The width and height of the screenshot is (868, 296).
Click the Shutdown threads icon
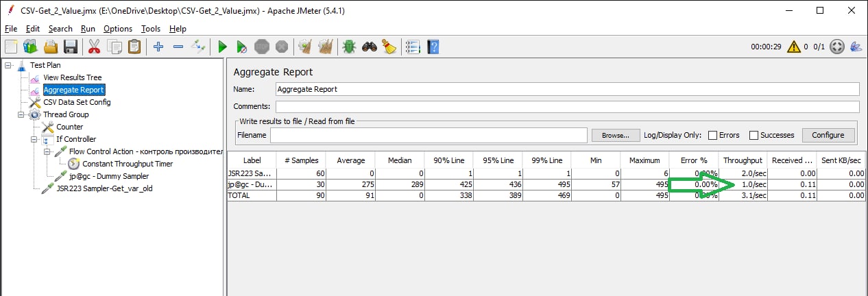click(x=281, y=47)
